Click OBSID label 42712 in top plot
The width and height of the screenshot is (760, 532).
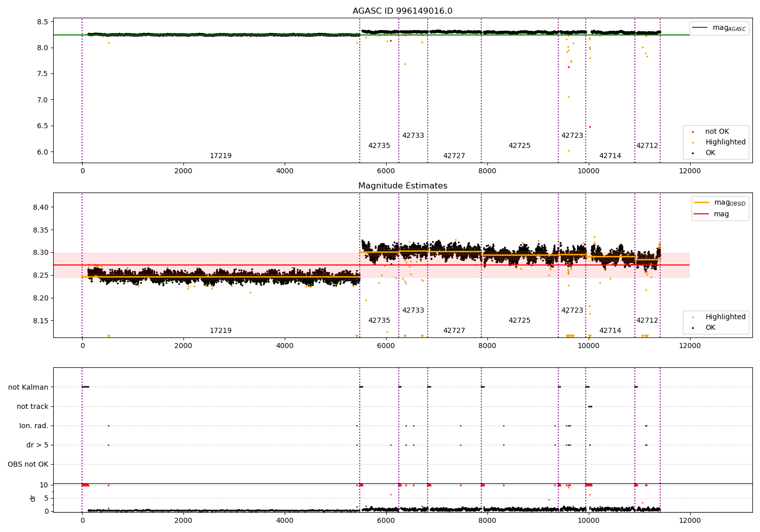tap(647, 146)
